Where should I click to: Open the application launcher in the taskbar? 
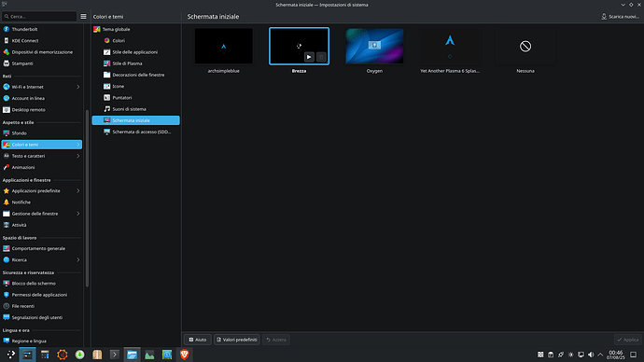[10, 355]
